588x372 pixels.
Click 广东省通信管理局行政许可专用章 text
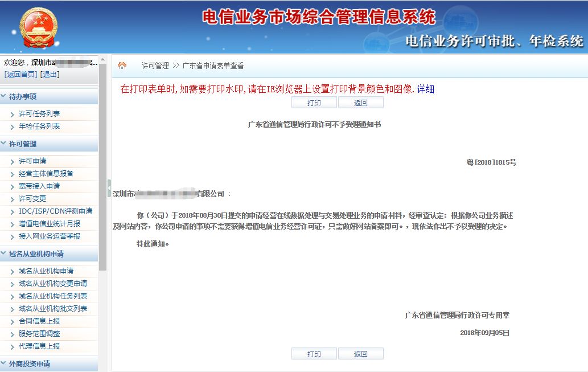457,315
